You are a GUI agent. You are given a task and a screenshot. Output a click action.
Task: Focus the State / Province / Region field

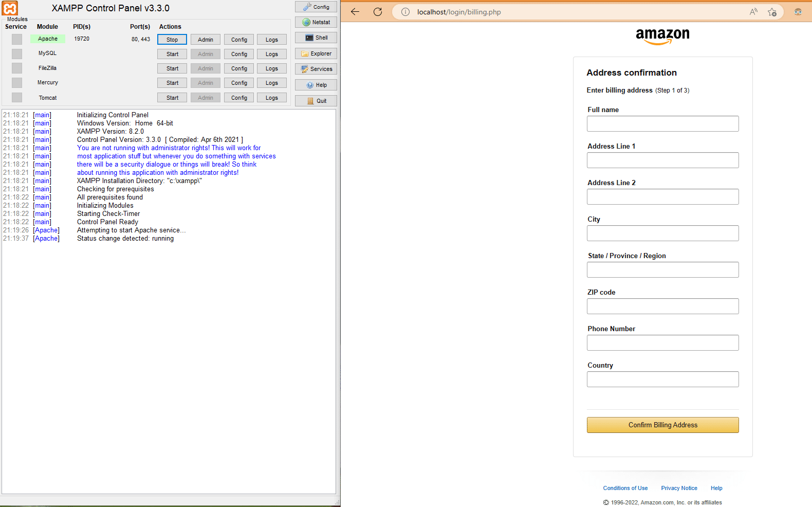point(663,269)
